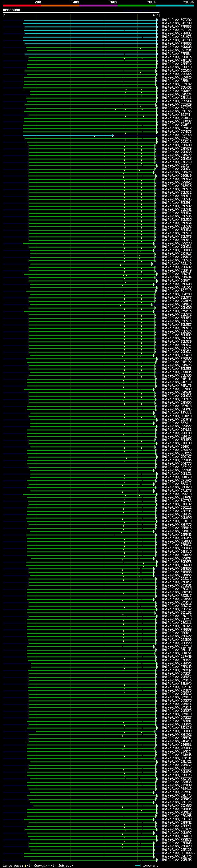Click the purple ~60% legend segment
This screenshot has height=868, width=197.
99,6
